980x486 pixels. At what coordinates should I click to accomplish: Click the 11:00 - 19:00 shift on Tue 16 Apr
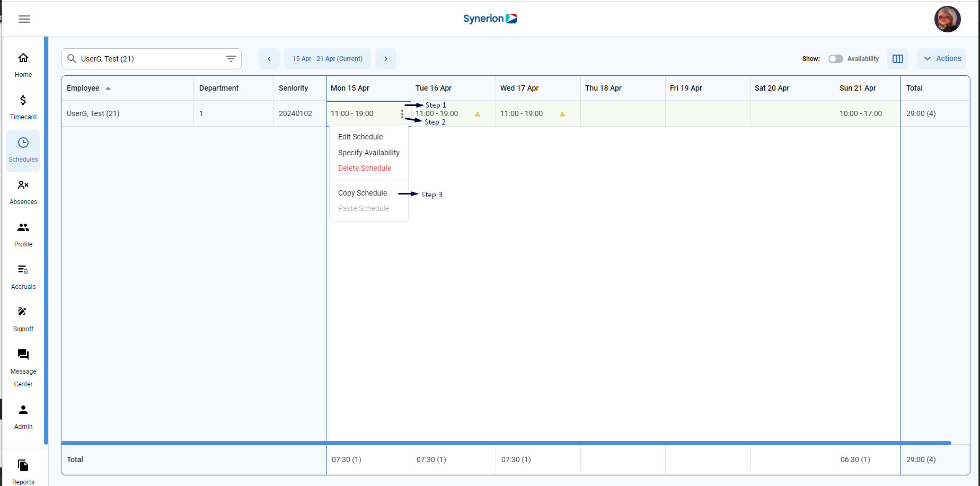[437, 114]
